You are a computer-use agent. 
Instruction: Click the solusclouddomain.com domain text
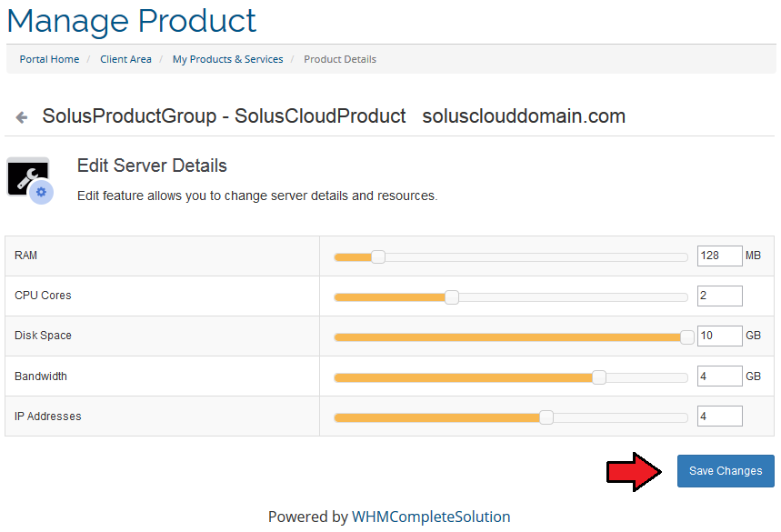pos(524,116)
